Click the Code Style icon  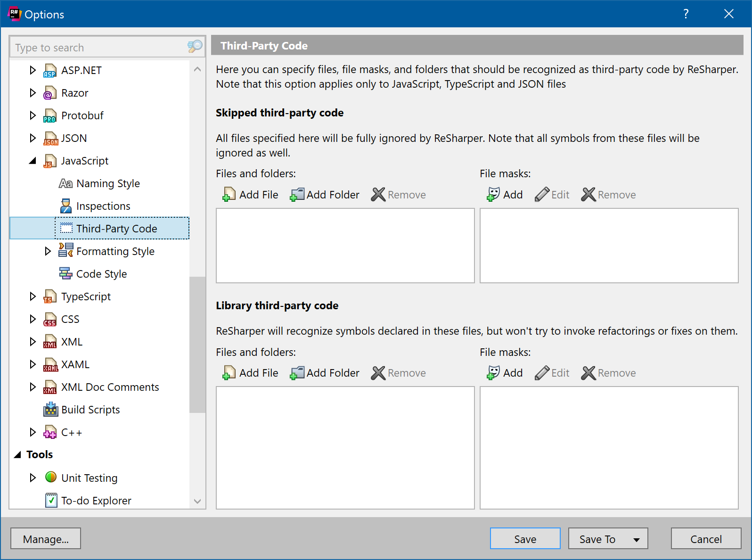point(65,273)
